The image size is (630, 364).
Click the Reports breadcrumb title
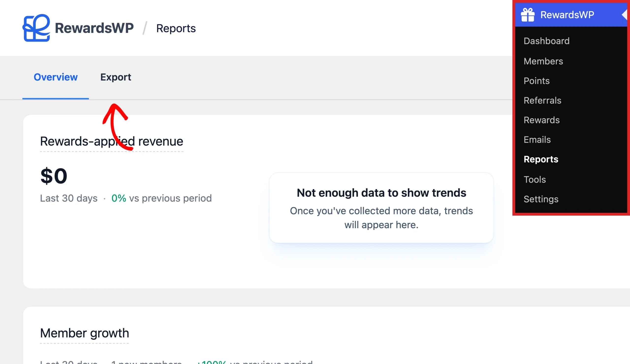click(x=176, y=28)
